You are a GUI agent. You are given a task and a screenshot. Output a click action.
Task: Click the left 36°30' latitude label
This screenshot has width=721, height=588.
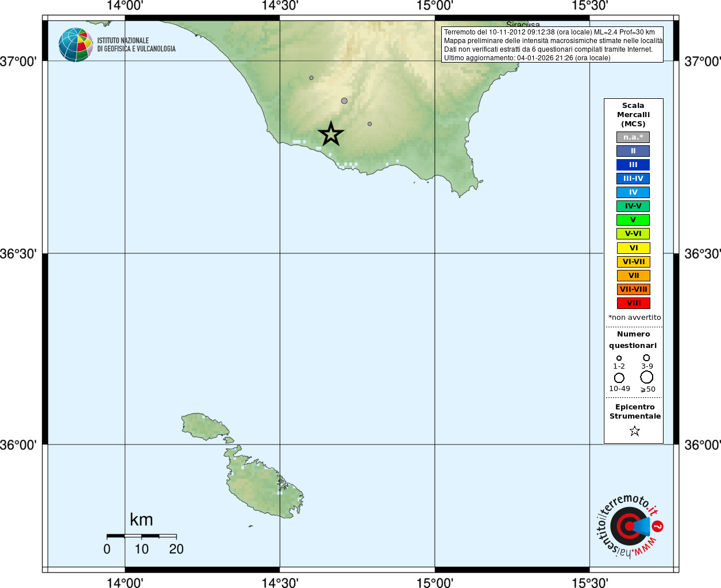point(18,253)
